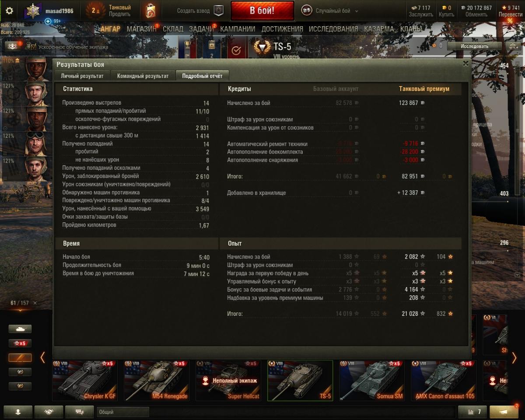Click the Общий chat input field

[123, 412]
